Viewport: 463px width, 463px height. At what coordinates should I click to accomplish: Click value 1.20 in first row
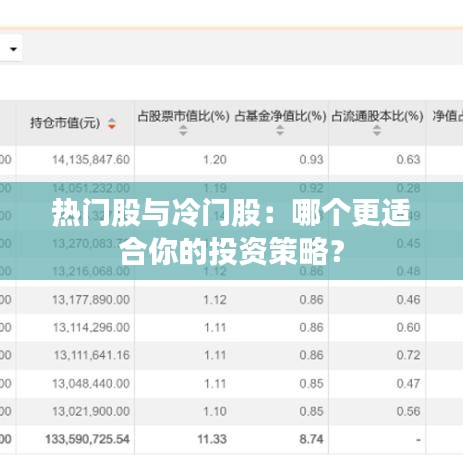click(215, 160)
